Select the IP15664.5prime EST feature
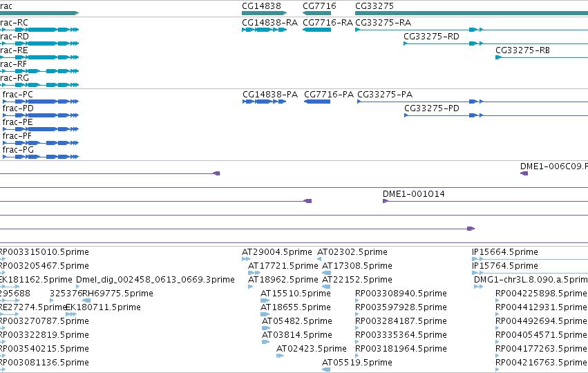This screenshot has height=373, width=588. tap(529, 259)
